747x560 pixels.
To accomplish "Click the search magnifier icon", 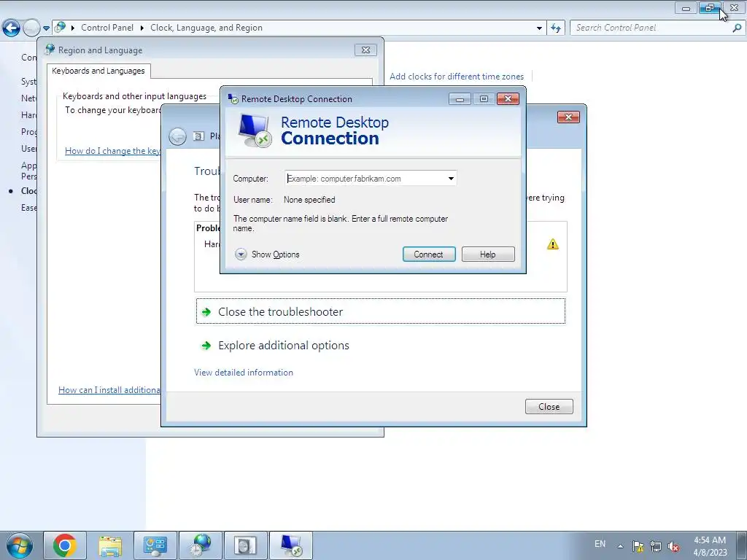I will (x=737, y=28).
